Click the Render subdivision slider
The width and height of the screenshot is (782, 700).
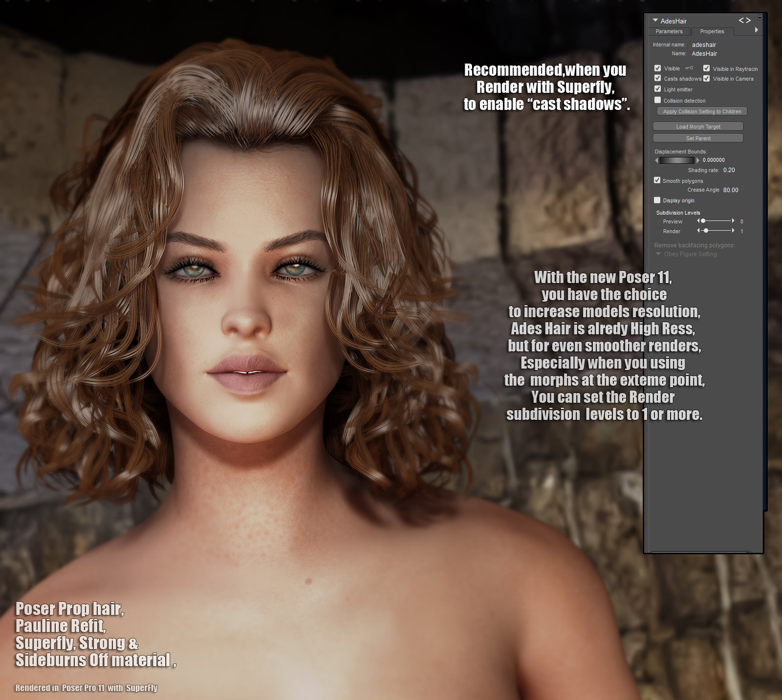pyautogui.click(x=716, y=230)
